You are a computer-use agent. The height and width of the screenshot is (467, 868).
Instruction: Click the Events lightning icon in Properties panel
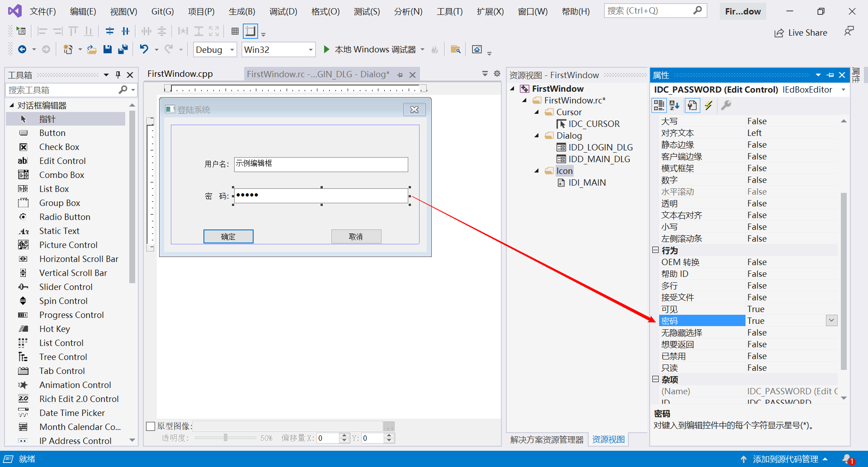click(x=708, y=105)
